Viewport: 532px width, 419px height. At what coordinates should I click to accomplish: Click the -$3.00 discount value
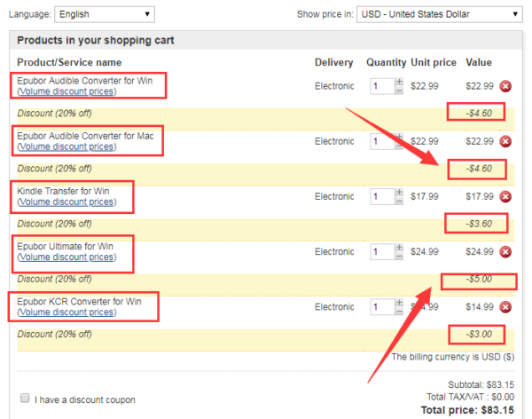[x=479, y=335]
